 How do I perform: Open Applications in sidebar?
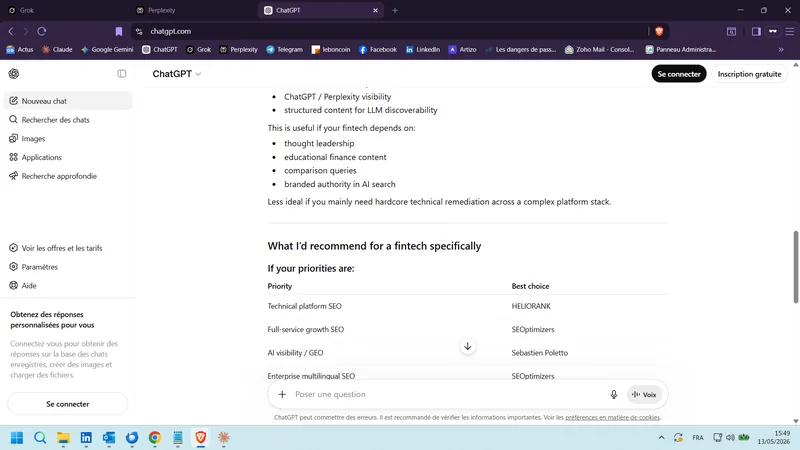pyautogui.click(x=68, y=157)
